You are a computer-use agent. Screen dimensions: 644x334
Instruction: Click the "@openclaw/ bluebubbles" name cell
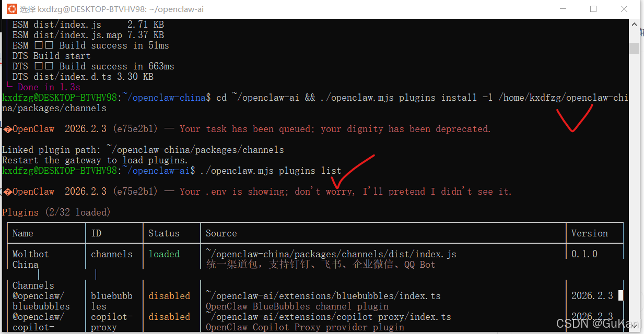pyautogui.click(x=41, y=301)
